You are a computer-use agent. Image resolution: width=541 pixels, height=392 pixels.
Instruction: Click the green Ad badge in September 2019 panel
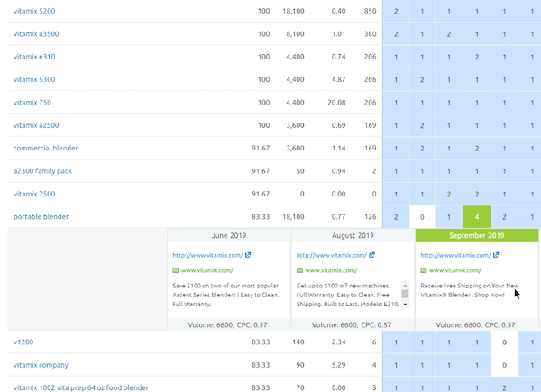pyautogui.click(x=424, y=270)
